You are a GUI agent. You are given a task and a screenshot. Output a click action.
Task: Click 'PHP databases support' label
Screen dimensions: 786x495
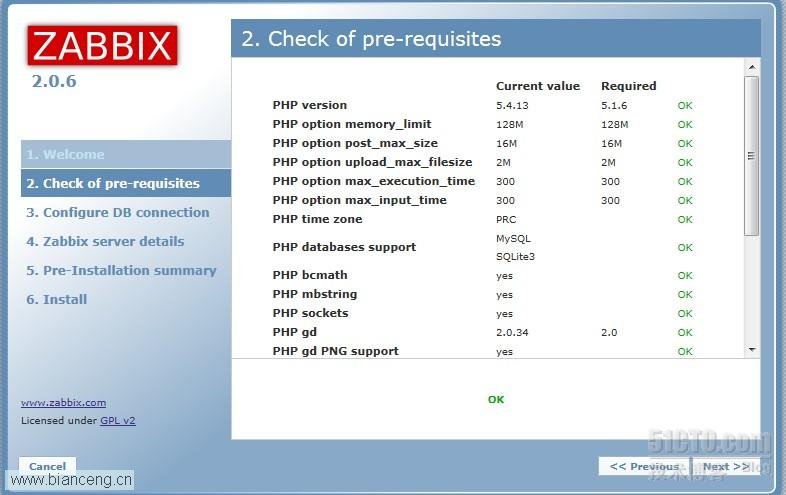click(x=344, y=247)
